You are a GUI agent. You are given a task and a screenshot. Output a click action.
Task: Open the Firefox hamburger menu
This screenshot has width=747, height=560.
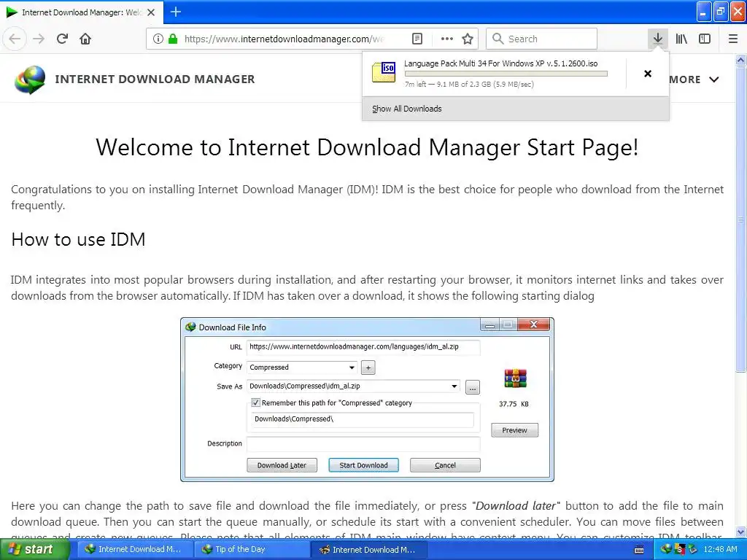tap(733, 39)
